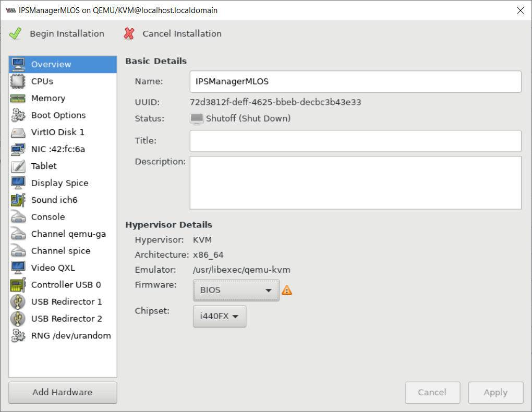
Task: Select the CPUs entry label
Action: (x=42, y=81)
